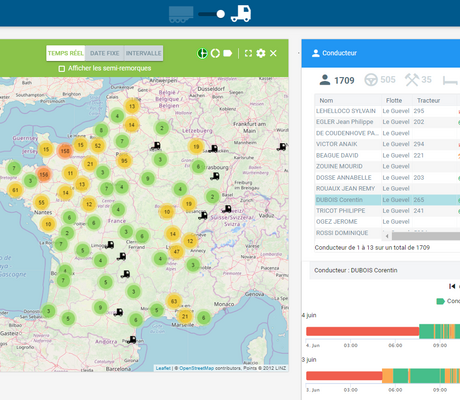The image size is (460, 400).
Task: Sort table by Tracteur column
Action: point(428,100)
